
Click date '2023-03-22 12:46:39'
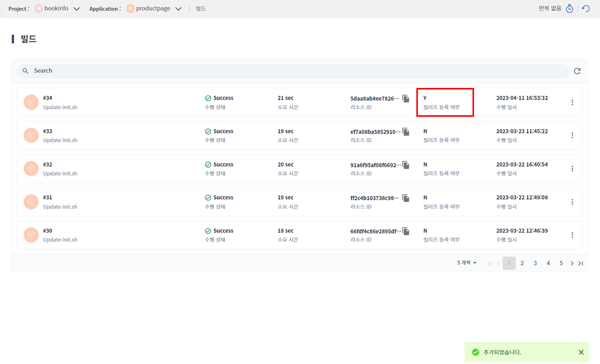(x=522, y=231)
